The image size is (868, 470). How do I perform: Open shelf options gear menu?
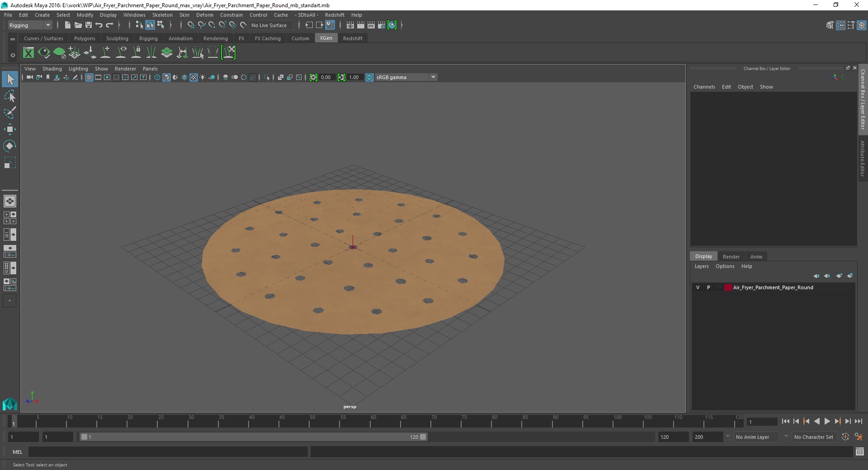13,55
